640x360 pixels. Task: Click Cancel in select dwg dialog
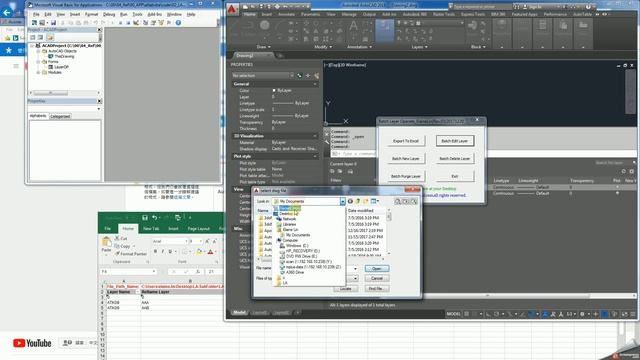click(x=377, y=278)
